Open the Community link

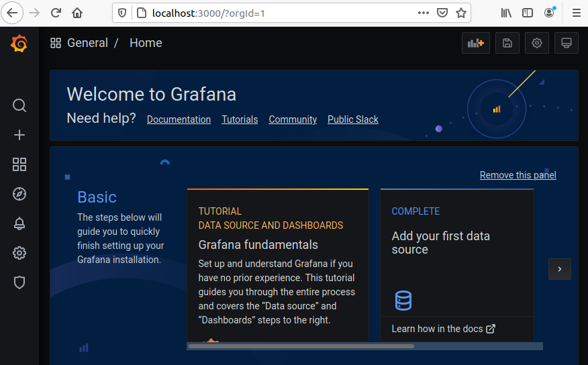(293, 119)
